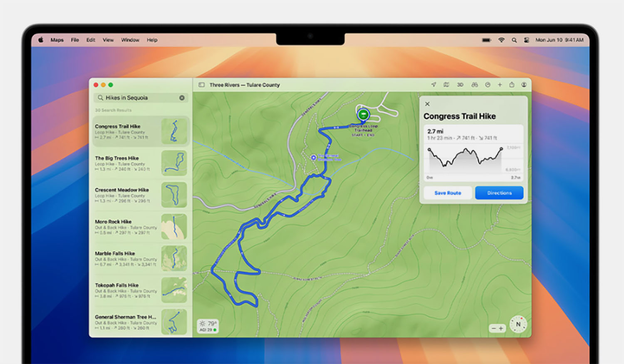Clear the Hikes in Sequoia search
Screen dimensions: 624x364
tap(182, 98)
